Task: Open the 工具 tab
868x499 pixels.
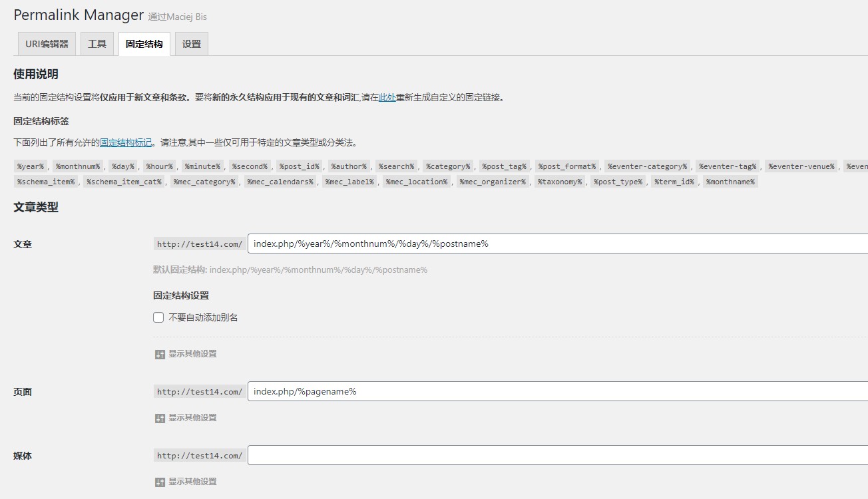Action: coord(97,43)
